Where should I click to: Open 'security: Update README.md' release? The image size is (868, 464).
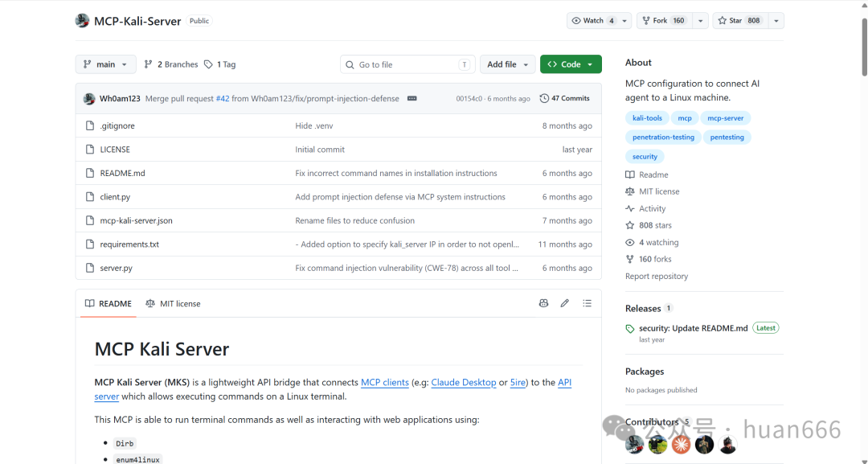tap(693, 328)
